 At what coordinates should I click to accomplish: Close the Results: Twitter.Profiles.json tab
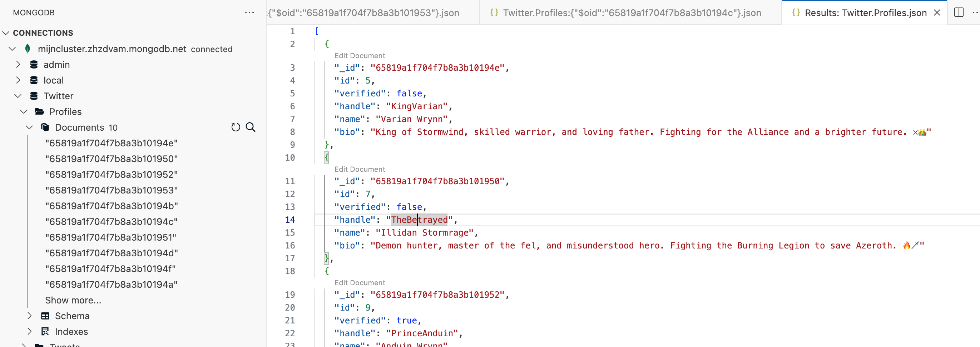coord(937,12)
